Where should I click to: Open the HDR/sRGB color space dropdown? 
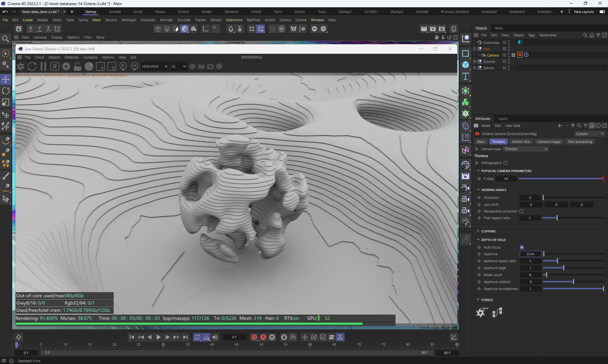click(155, 66)
